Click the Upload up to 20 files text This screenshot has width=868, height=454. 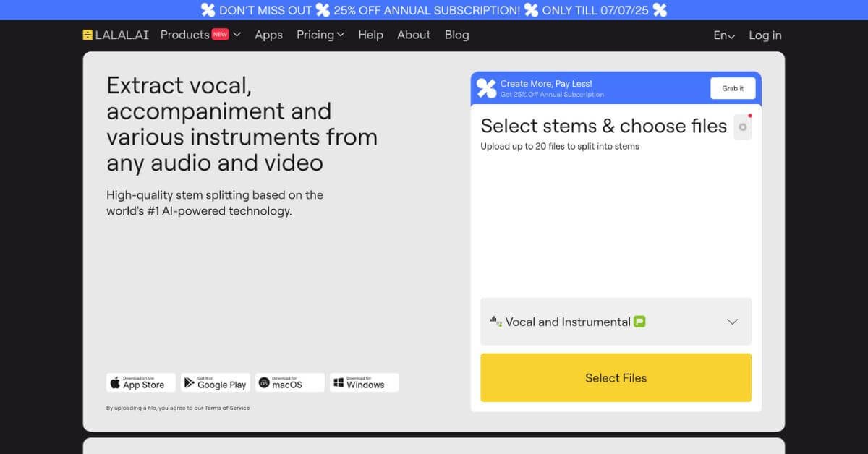click(x=560, y=146)
